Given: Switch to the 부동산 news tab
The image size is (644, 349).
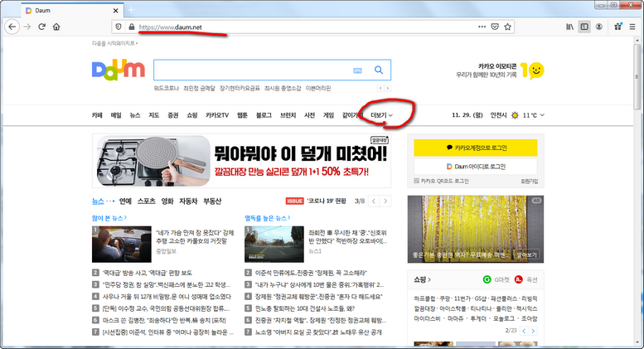Looking at the screenshot, I should [212, 201].
